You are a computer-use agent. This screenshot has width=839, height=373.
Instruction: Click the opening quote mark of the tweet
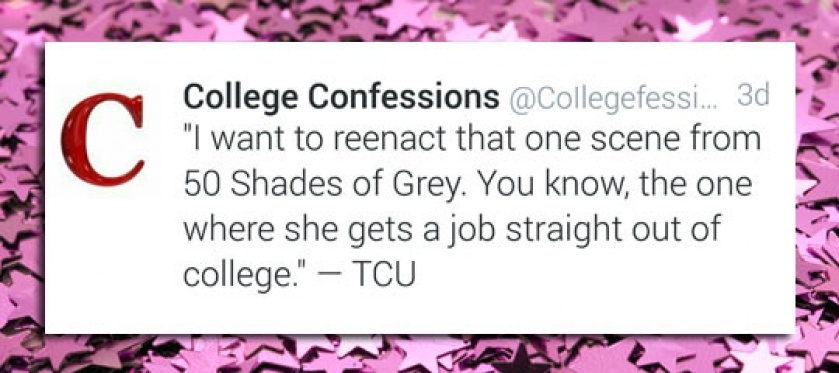pos(188,131)
